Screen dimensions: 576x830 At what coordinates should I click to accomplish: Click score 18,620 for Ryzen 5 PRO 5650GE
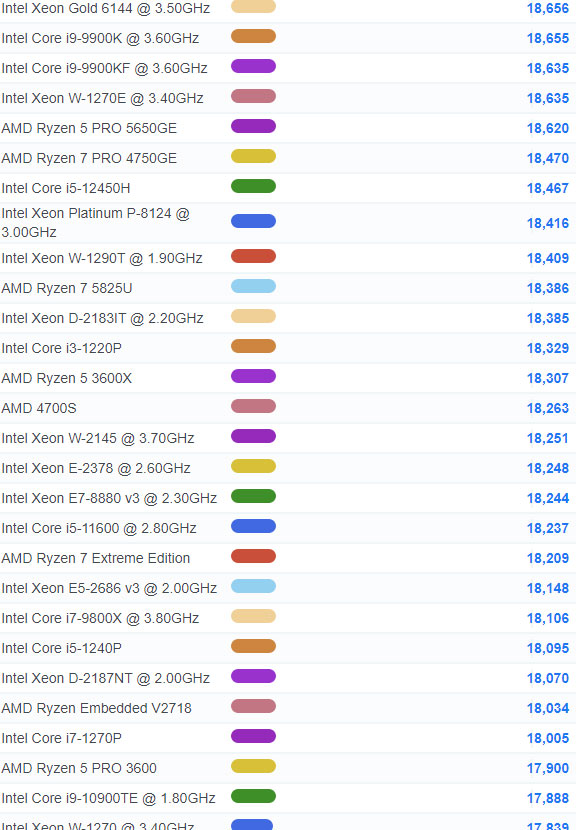(x=548, y=128)
